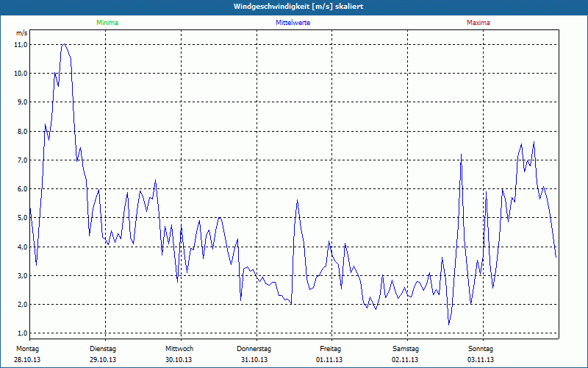This screenshot has height=368, width=588.
Task: Click the 3,0 y-axis value
Action: [21, 275]
